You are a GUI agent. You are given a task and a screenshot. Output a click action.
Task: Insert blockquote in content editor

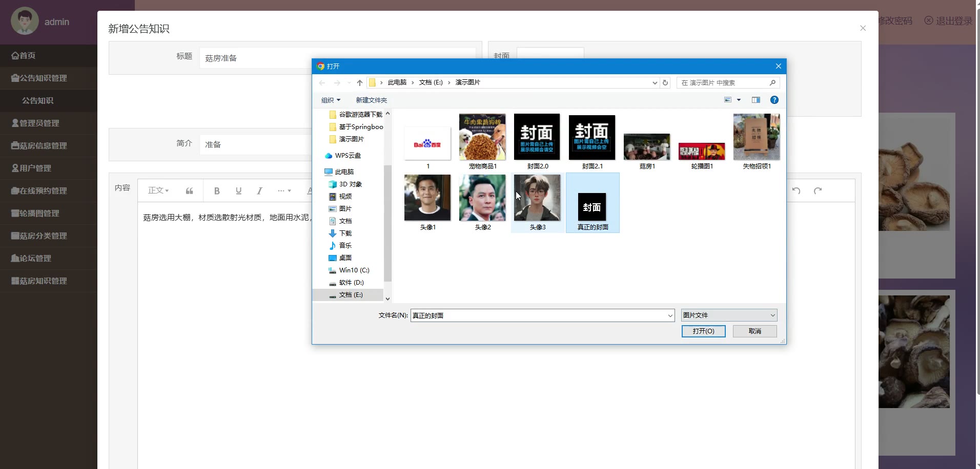click(x=190, y=191)
